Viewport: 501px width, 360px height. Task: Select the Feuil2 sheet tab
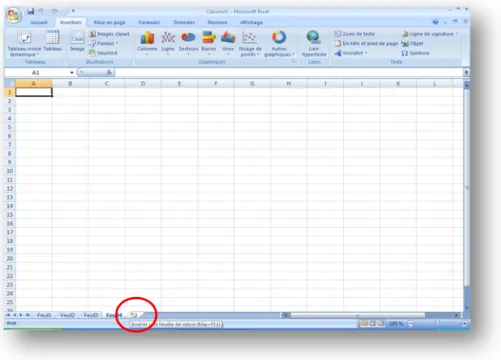67,315
